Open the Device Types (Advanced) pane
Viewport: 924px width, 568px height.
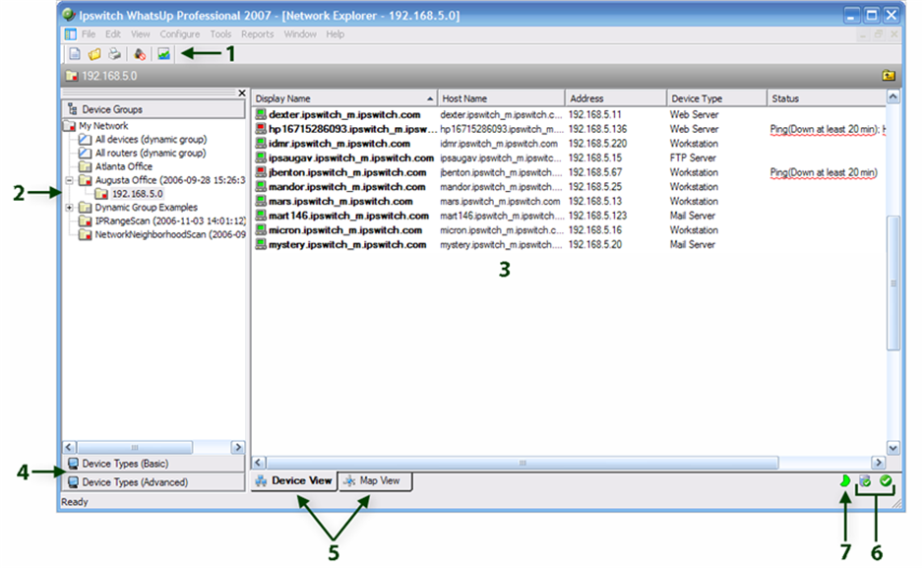coord(154,482)
